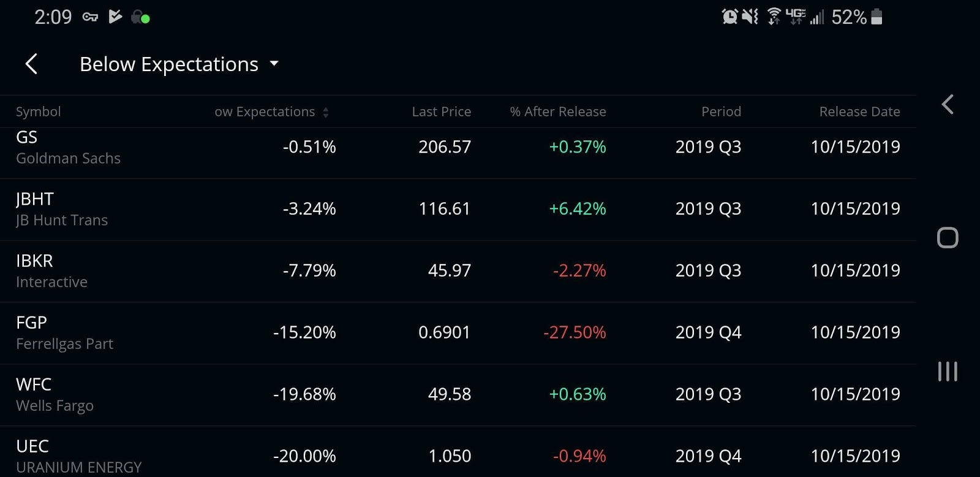Tap the -27.50% after release value
This screenshot has height=477, width=980.
(575, 333)
